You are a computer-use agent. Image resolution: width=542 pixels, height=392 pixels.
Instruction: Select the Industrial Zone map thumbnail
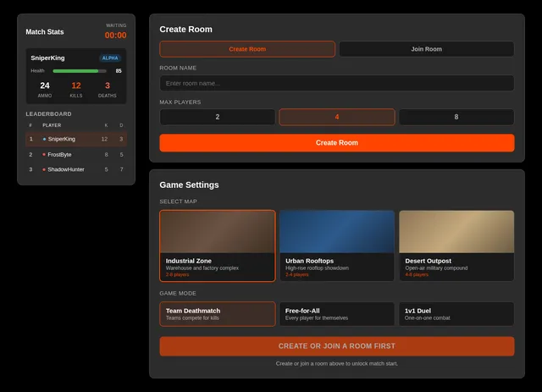click(x=218, y=232)
